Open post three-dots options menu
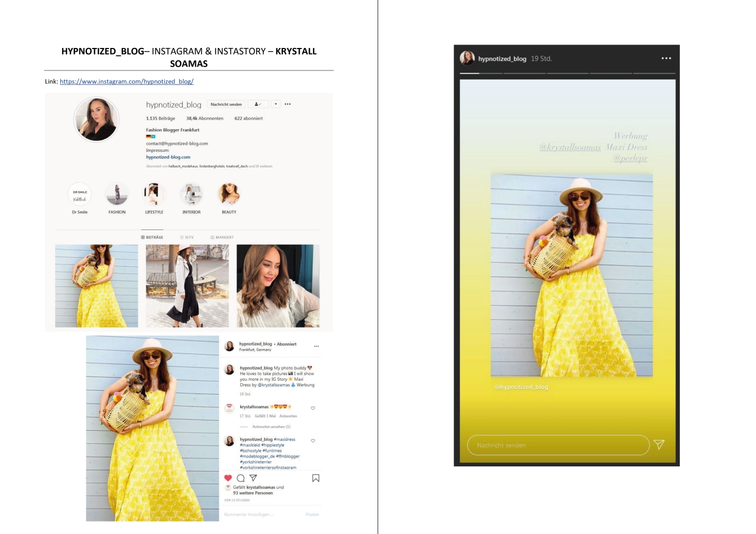The image size is (756, 534). point(316,346)
